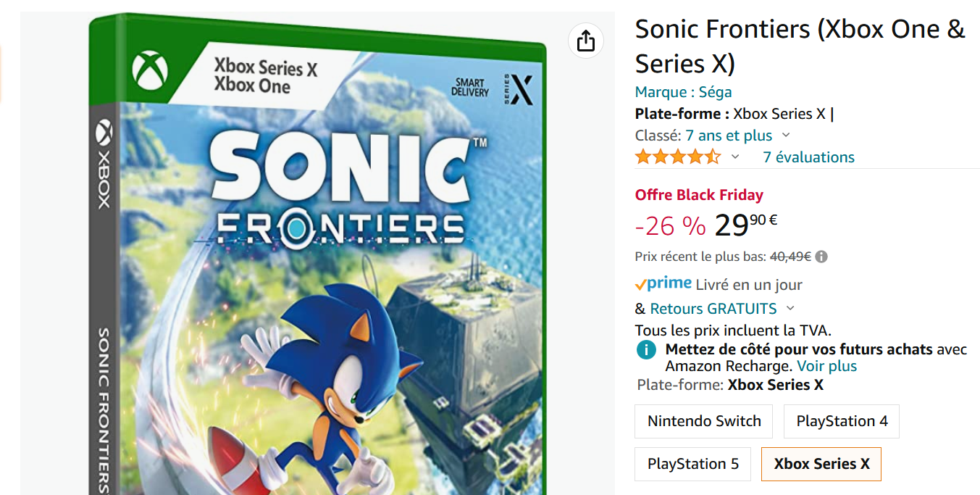Open the Marque : Séga brand link

click(683, 92)
